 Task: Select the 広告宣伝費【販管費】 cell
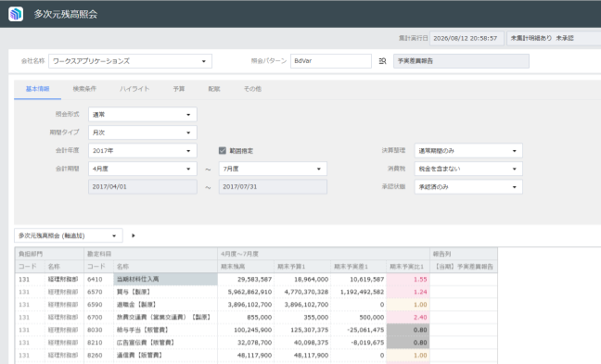coord(166,343)
